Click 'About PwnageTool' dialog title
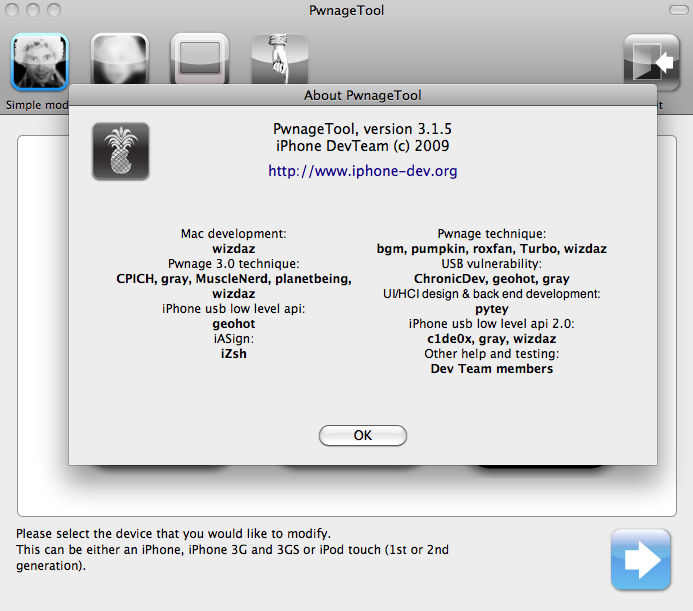The image size is (693, 611). pos(362,95)
